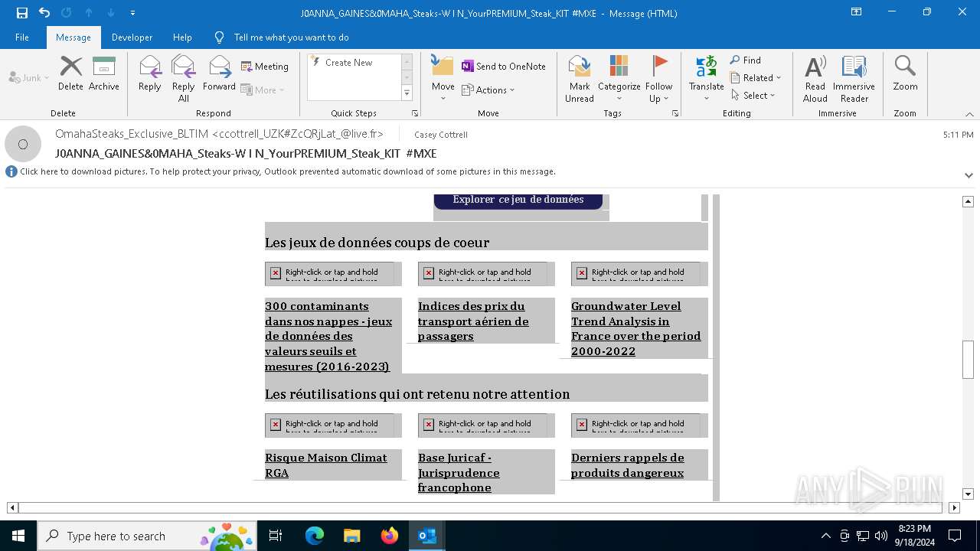Open the Tags group dialog launcher
This screenshot has height=551, width=980.
[x=675, y=113]
